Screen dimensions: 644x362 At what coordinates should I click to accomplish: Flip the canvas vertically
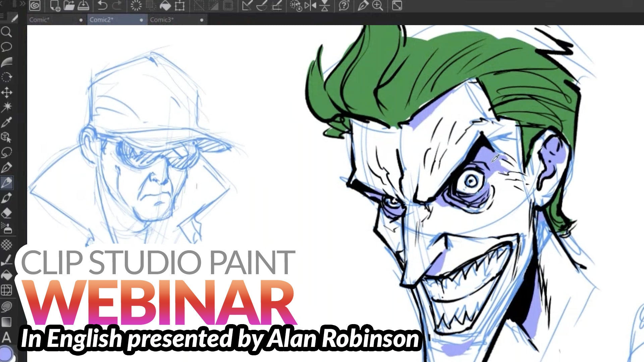tap(324, 5)
